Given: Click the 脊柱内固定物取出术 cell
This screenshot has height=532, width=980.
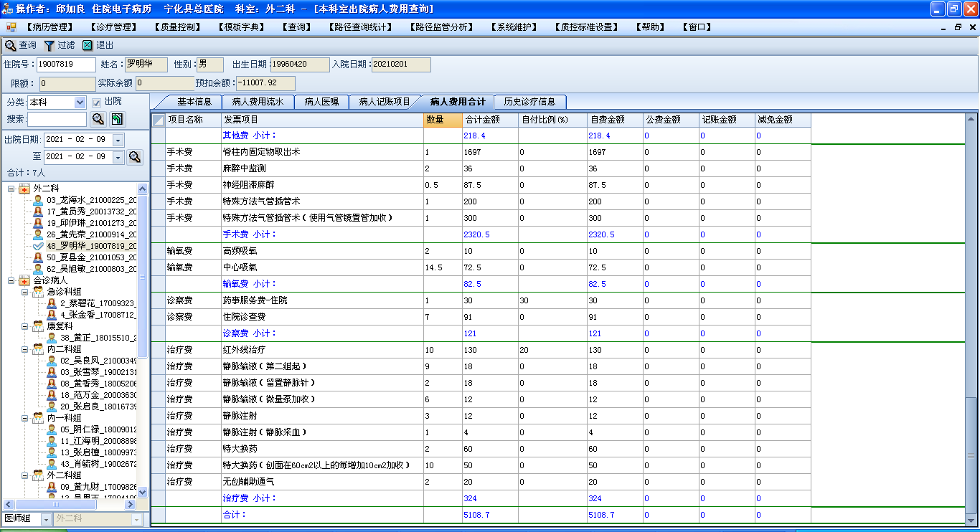Looking at the screenshot, I should 323,152.
